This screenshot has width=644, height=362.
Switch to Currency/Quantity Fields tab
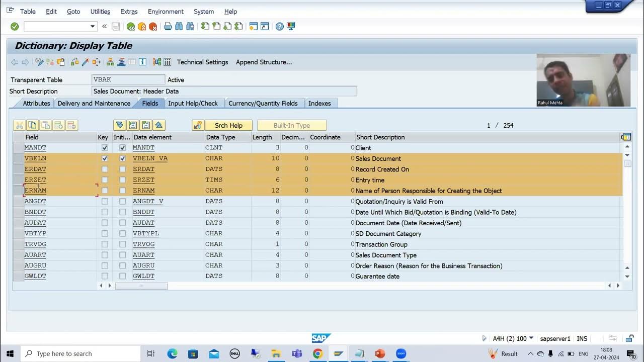point(263,103)
